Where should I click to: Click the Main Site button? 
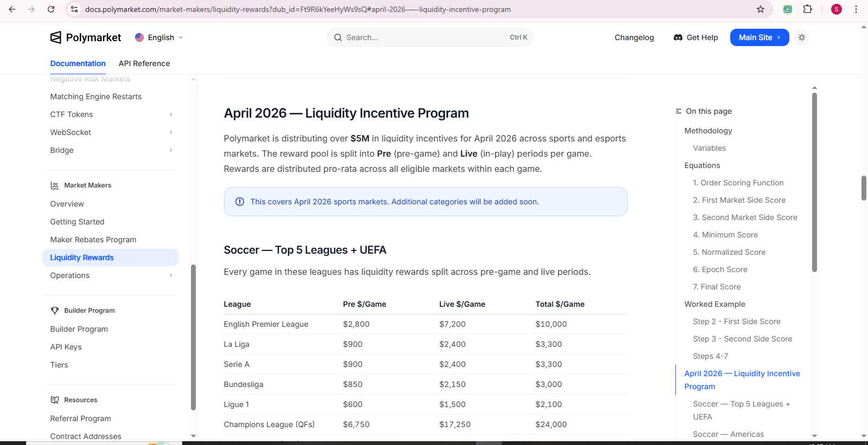pyautogui.click(x=759, y=37)
